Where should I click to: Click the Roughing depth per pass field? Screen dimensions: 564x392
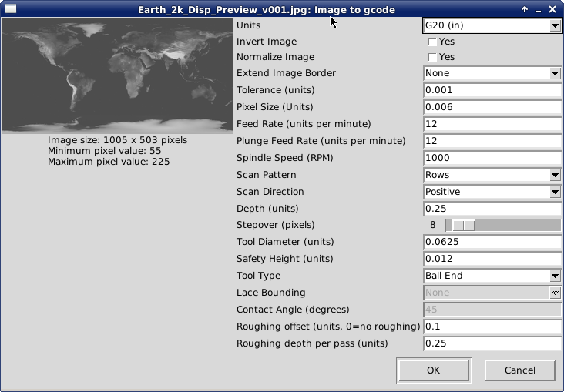pos(492,343)
